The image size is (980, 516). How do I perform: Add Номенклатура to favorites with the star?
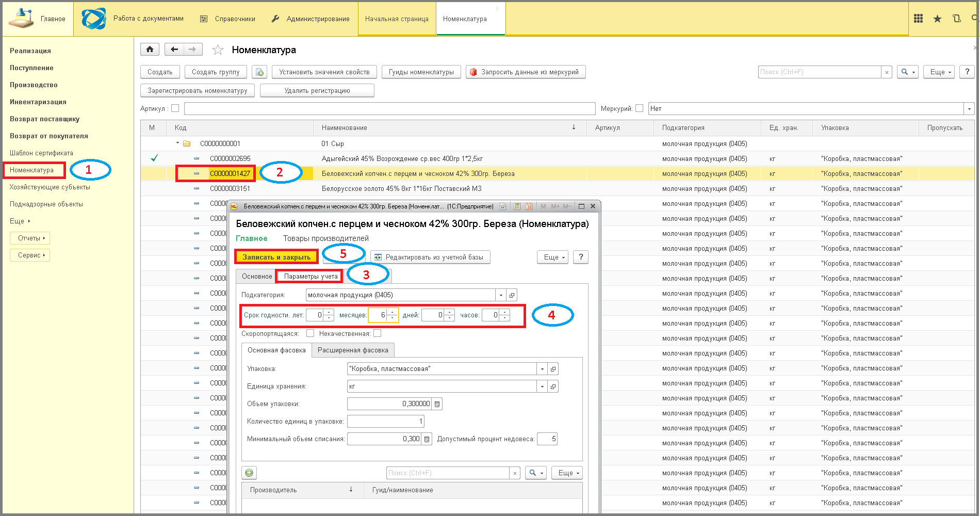click(x=218, y=50)
